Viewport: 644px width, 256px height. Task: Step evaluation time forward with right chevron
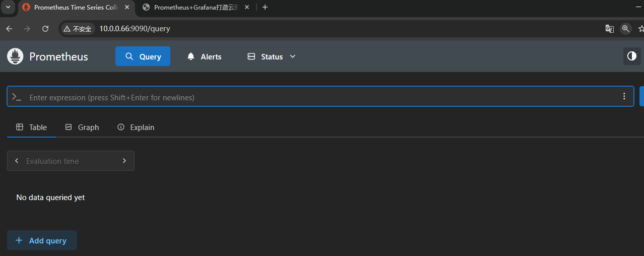click(x=124, y=161)
